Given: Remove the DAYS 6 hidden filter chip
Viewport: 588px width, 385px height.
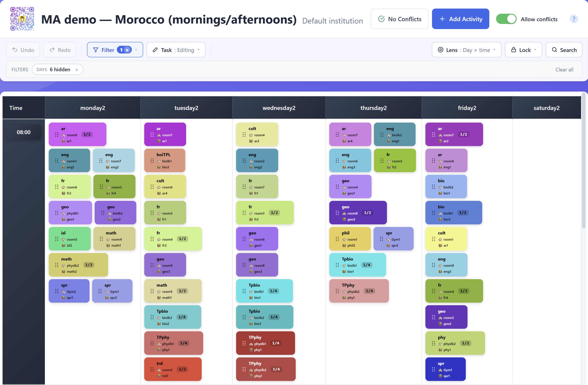Looking at the screenshot, I should click(x=76, y=70).
